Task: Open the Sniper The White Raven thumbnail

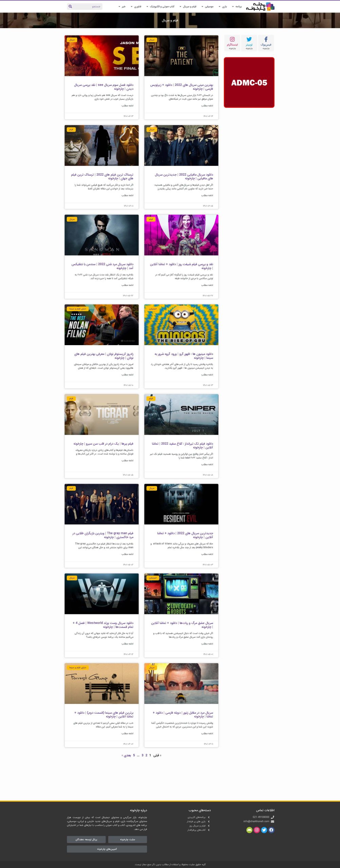Action: 181,414
